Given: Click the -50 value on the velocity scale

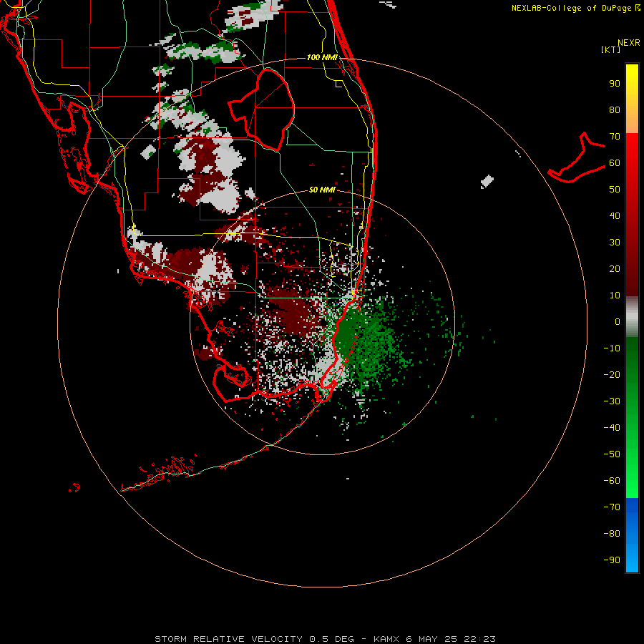Looking at the screenshot, I should 612,454.
